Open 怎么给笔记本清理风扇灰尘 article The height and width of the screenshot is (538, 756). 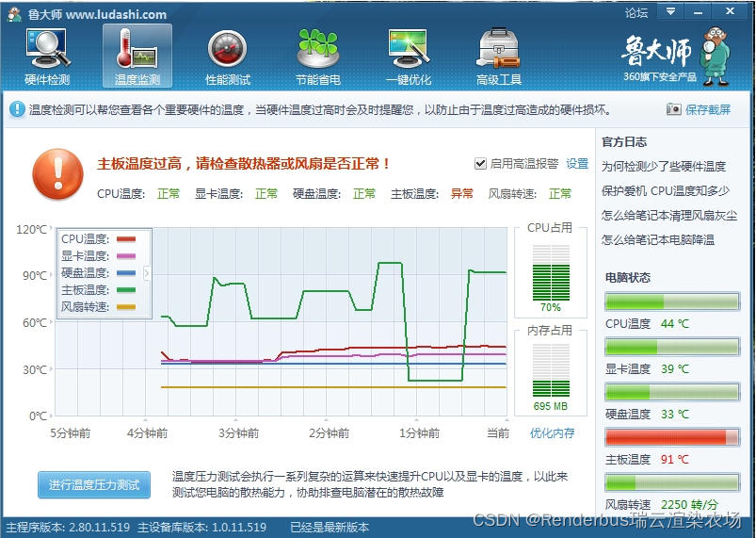point(669,216)
